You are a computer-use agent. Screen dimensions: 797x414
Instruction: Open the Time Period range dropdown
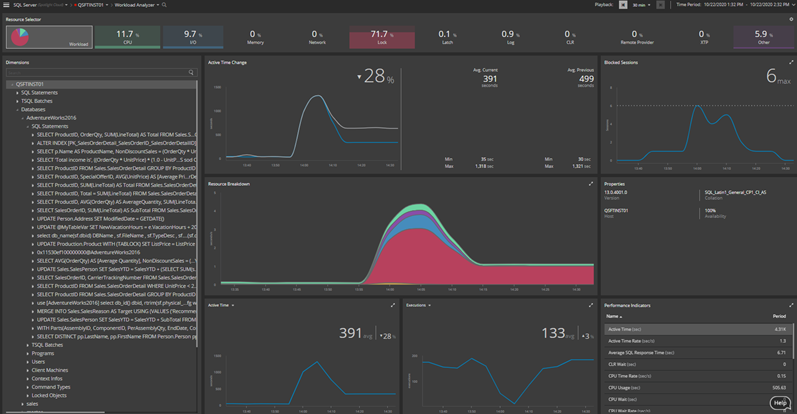[793, 5]
